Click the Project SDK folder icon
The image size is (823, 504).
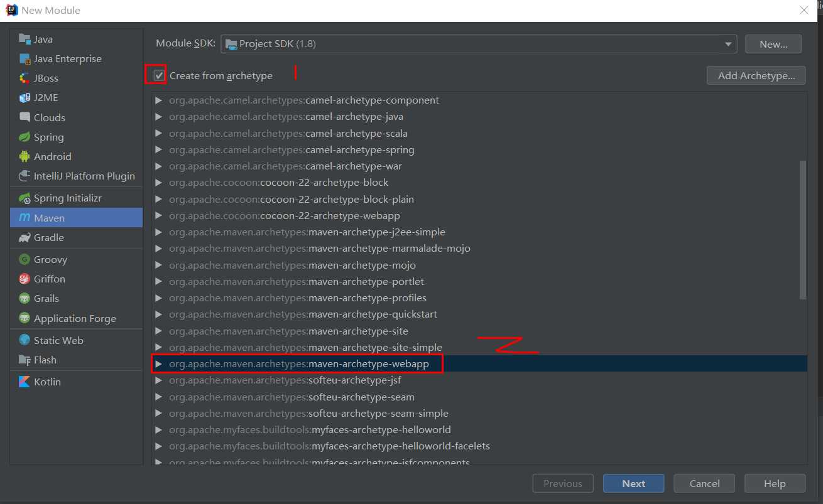(231, 44)
